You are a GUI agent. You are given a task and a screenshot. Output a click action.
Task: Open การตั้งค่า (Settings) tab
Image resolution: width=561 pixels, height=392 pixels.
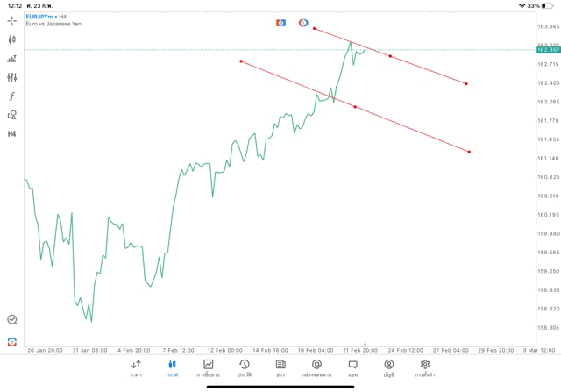click(425, 367)
